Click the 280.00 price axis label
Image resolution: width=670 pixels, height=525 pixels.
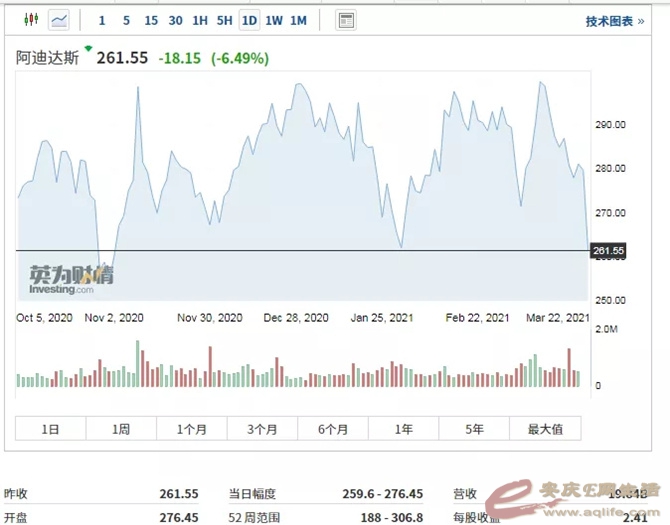pos(610,168)
